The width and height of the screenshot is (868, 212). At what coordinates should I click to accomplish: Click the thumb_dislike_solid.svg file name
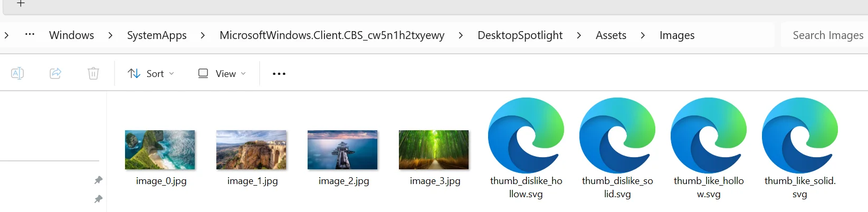[x=617, y=187]
